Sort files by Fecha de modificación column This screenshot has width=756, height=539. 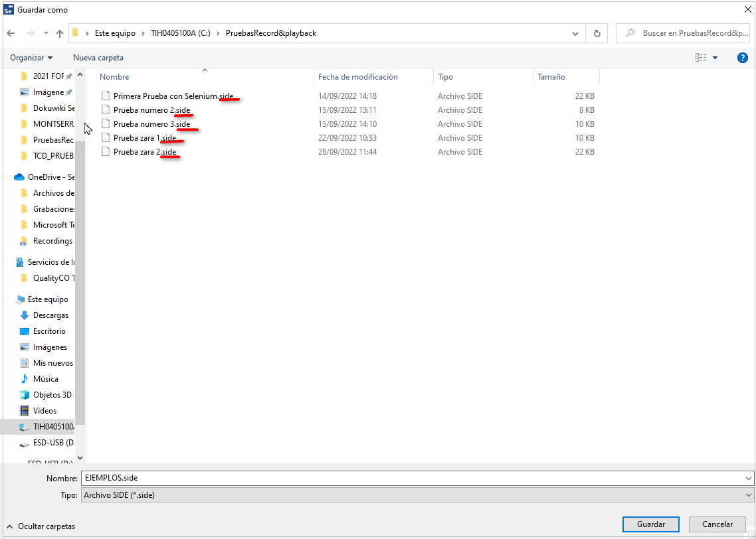358,77
